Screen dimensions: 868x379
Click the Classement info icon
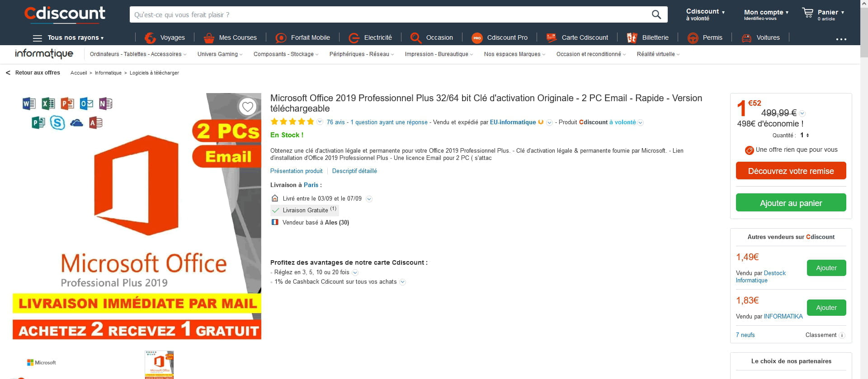tap(842, 335)
